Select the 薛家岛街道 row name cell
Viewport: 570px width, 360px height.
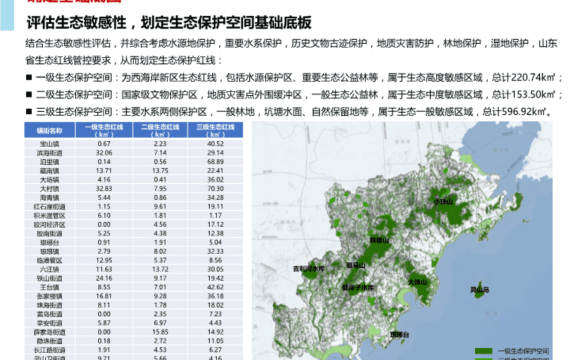(x=50, y=332)
